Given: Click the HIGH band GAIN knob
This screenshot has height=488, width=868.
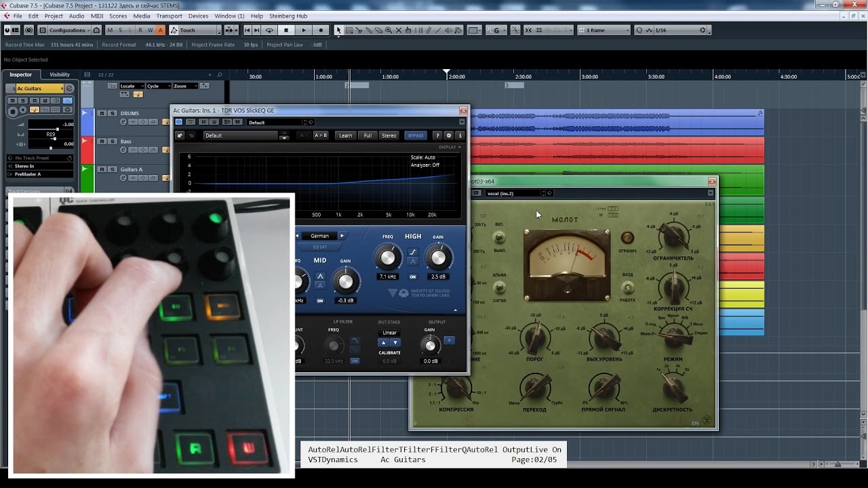Looking at the screenshot, I should [x=439, y=258].
